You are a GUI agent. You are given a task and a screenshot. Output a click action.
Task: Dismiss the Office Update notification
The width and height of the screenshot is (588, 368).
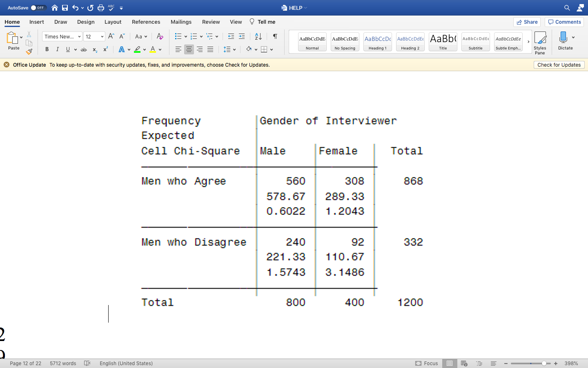7,65
